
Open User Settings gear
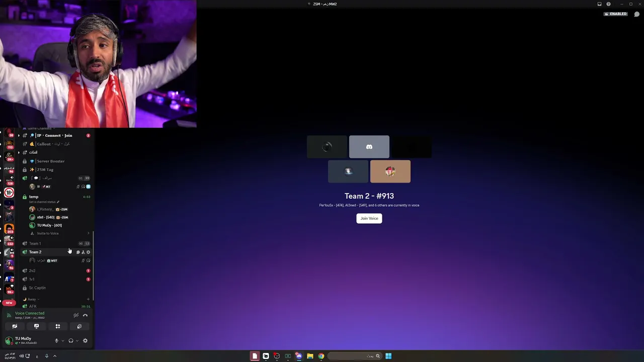pos(85,341)
